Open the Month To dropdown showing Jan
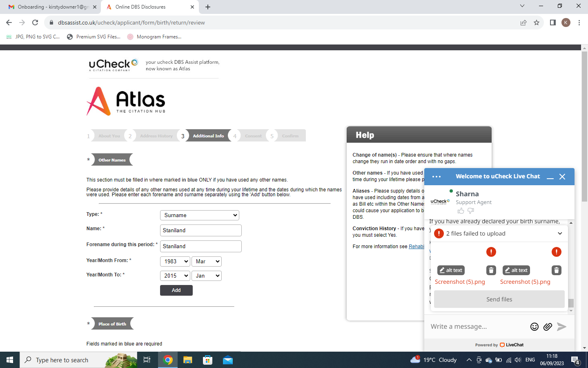The image size is (588, 368). 207,276
